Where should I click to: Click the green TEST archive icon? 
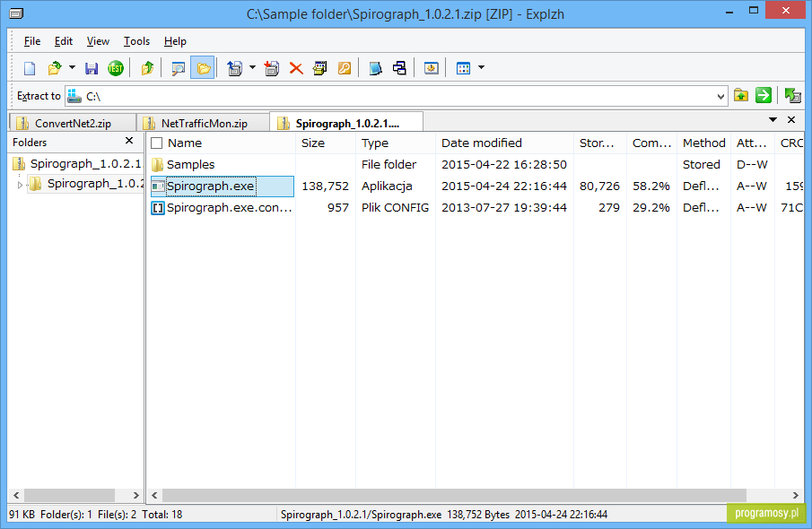(x=116, y=68)
